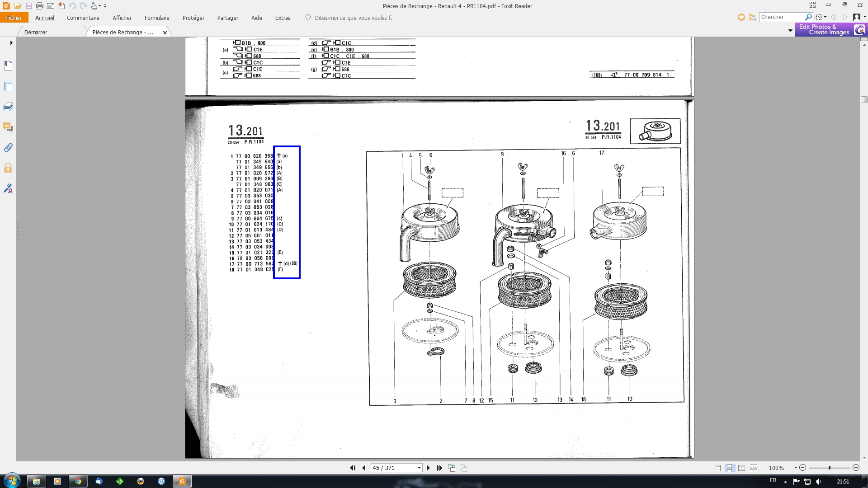The height and width of the screenshot is (488, 868).
Task: Toggle facing pages view mode
Action: 741,468
